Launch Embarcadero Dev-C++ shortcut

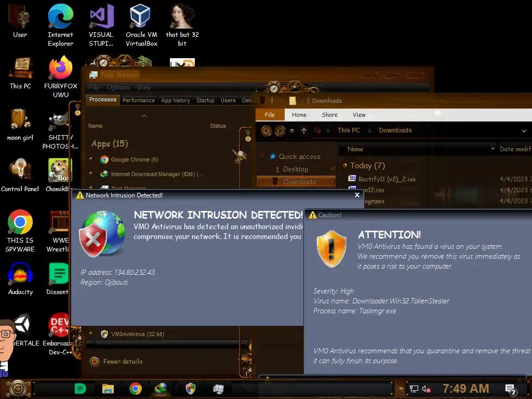(x=58, y=334)
